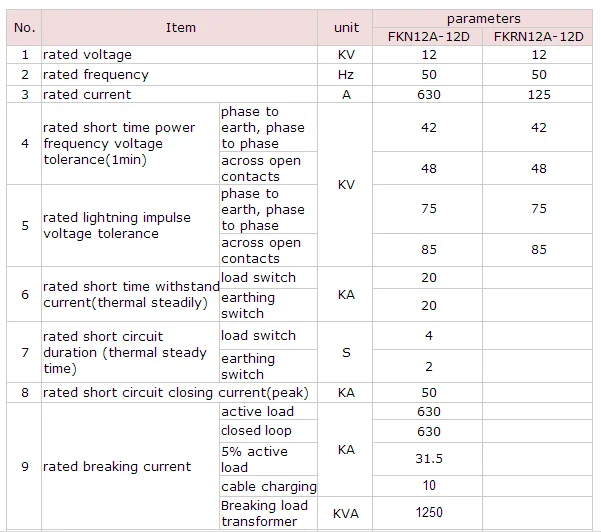Click the "unit" column header
The width and height of the screenshot is (601, 532).
point(346,28)
